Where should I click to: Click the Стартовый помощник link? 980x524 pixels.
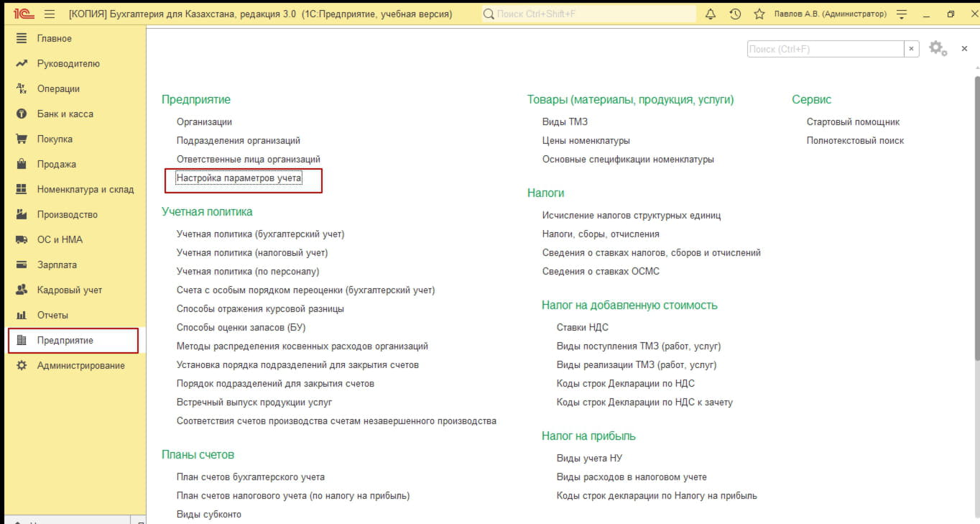tap(853, 122)
